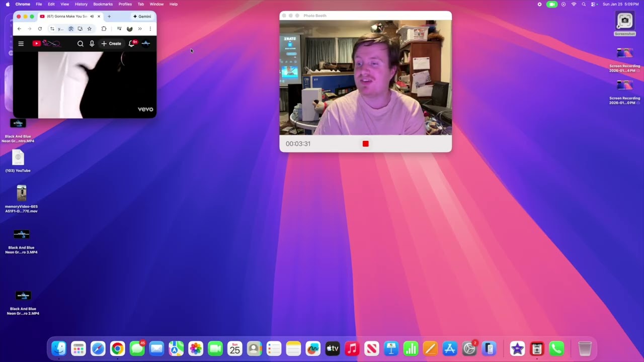Click the Chrome profile avatar
This screenshot has width=644, height=362.
[x=129, y=29]
